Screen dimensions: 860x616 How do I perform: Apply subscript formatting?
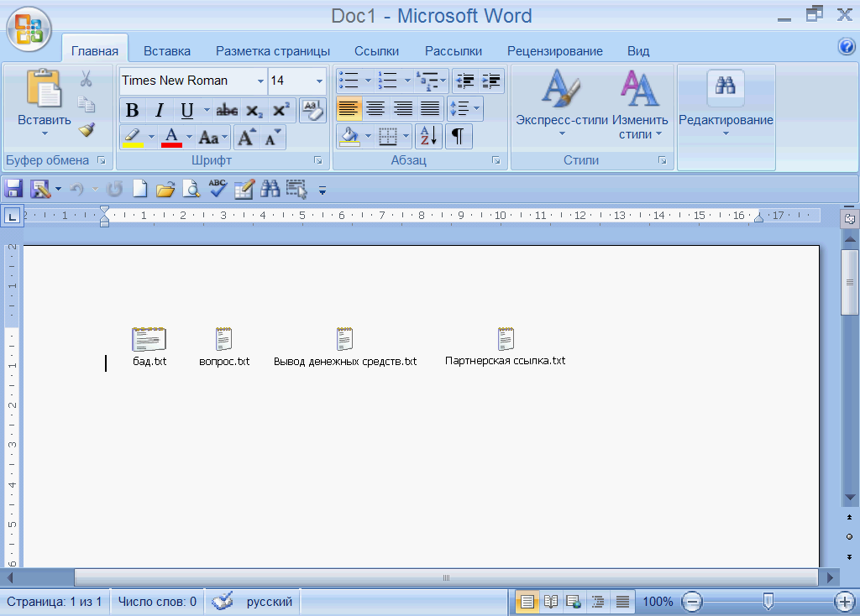pos(254,111)
